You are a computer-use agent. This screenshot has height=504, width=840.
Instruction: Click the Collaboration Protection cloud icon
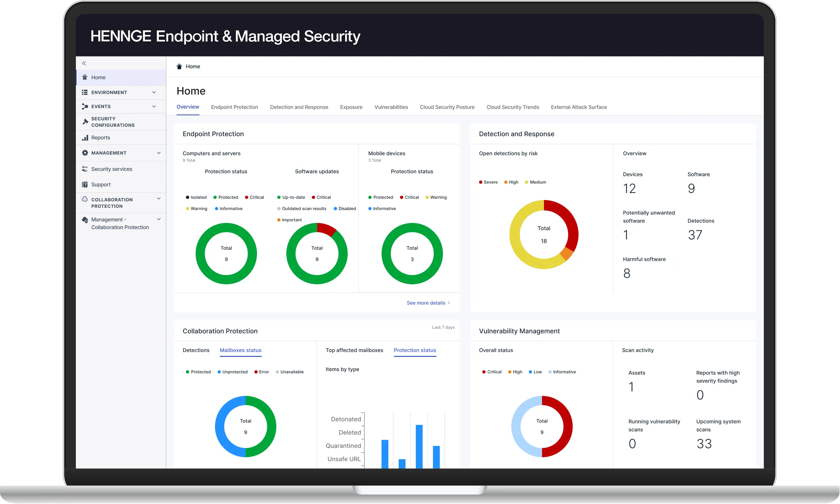pos(85,199)
